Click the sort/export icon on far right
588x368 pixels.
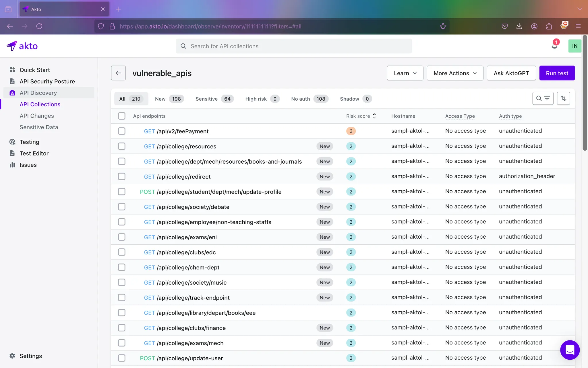coord(564,98)
